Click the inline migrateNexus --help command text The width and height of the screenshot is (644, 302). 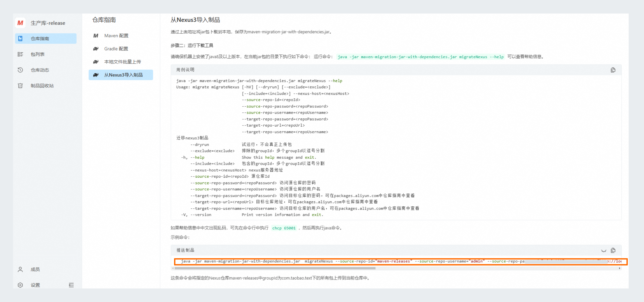421,57
